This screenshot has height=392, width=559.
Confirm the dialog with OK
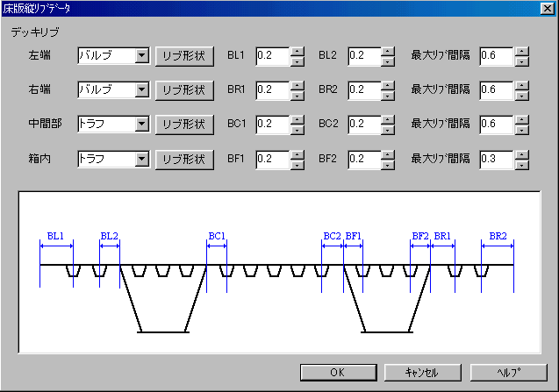pos(338,373)
